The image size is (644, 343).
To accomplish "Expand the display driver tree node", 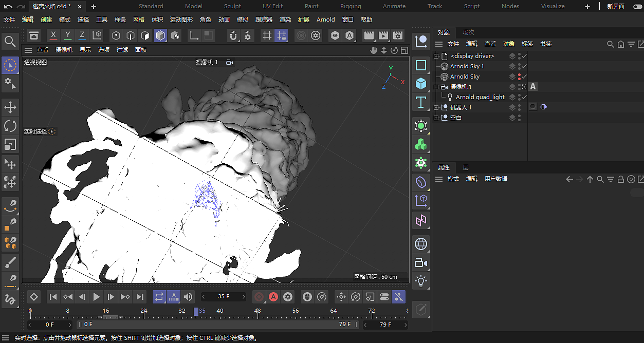I will (436, 56).
